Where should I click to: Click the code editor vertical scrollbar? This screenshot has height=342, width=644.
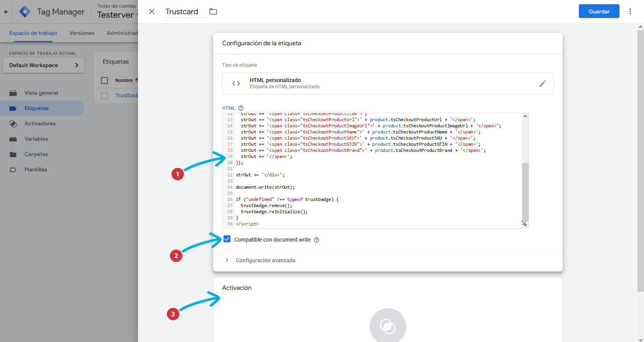coord(525,192)
